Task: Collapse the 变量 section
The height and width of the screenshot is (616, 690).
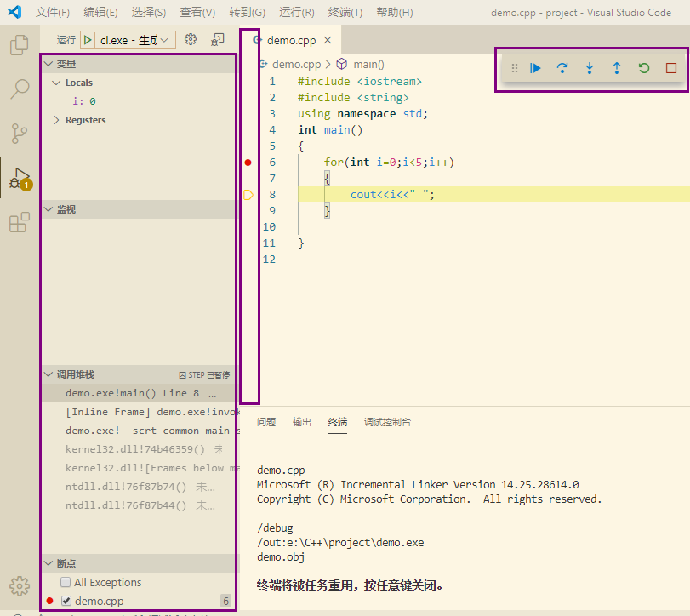Action: coord(48,65)
